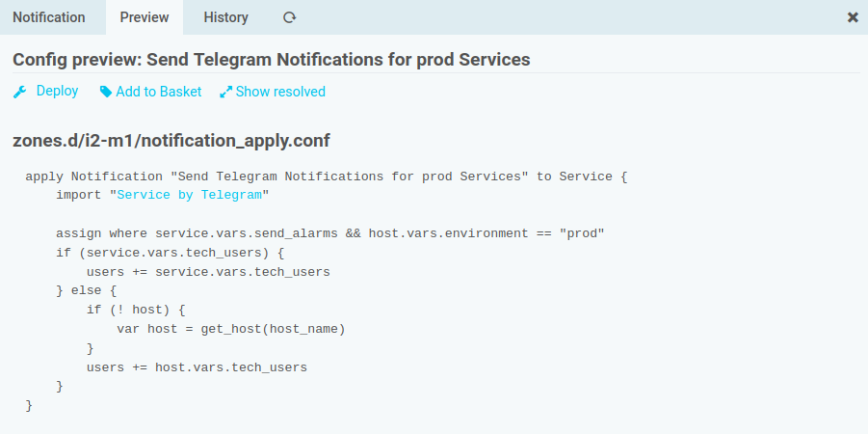Screen dimensions: 868x434
Task: Click the "users += service.vars.tech_users" line
Action: (x=208, y=272)
